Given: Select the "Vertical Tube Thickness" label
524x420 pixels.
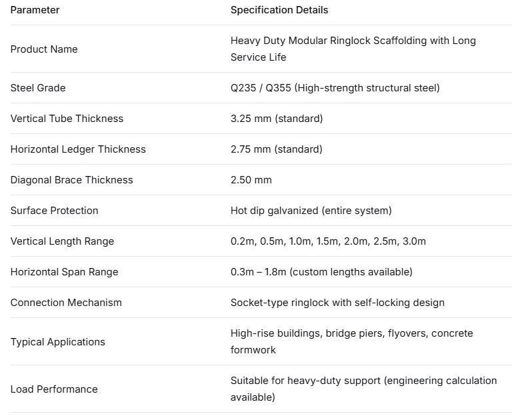Looking at the screenshot, I should pyautogui.click(x=67, y=119).
